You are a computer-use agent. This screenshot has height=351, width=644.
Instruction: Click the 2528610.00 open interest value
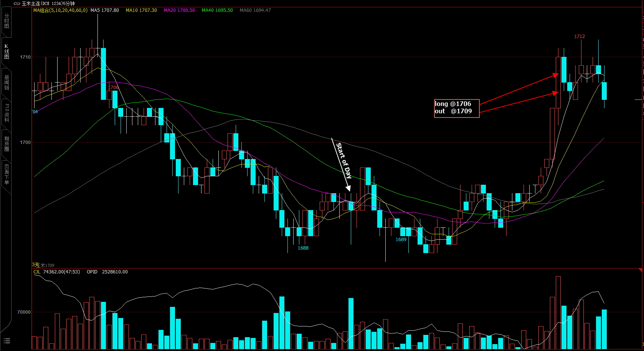pyautogui.click(x=115, y=272)
